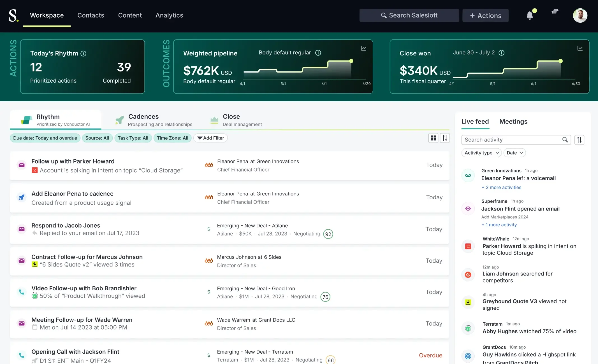
Task: Click intent icon for Parker Howard spiking feed item
Action: pyautogui.click(x=468, y=246)
